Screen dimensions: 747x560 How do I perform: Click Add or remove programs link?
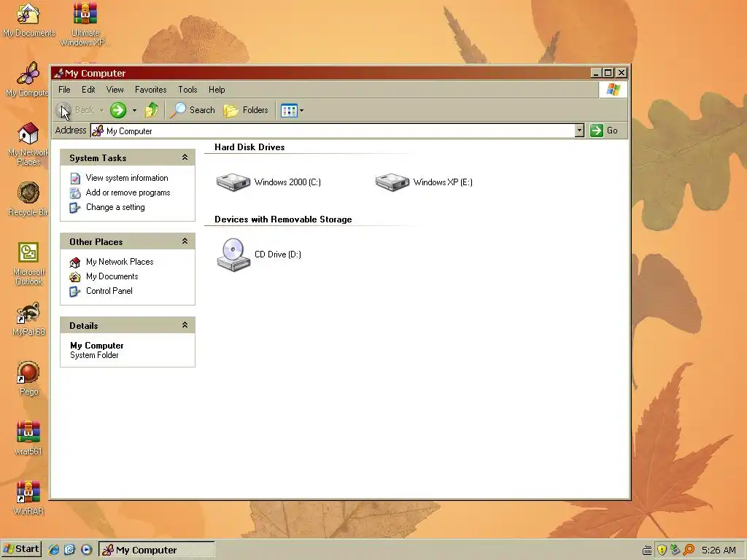128,192
